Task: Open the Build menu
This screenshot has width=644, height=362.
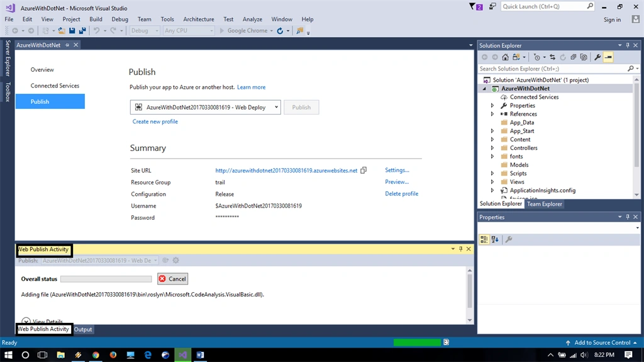Action: [x=96, y=20]
